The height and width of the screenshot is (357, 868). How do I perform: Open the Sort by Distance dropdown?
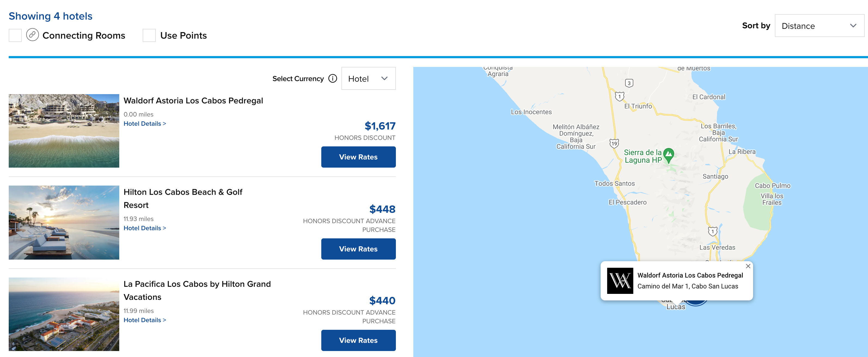tap(819, 26)
